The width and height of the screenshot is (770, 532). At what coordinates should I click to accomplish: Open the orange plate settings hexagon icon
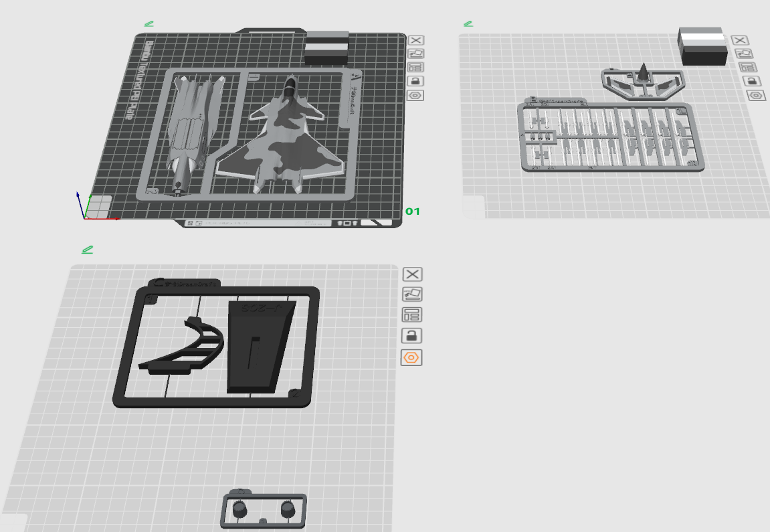[x=411, y=357]
